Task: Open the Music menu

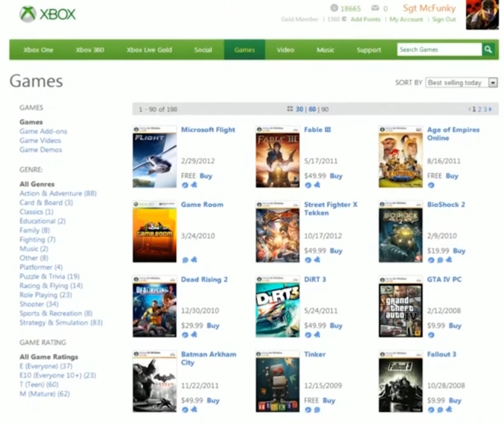Action: 325,50
